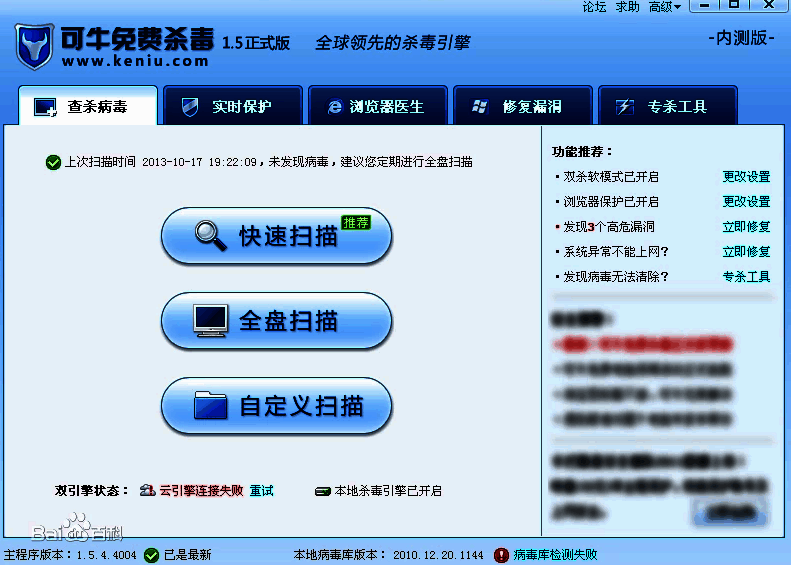Click the computer monitor icon in 全盘扫描
Image resolution: width=791 pixels, height=565 pixels.
210,321
